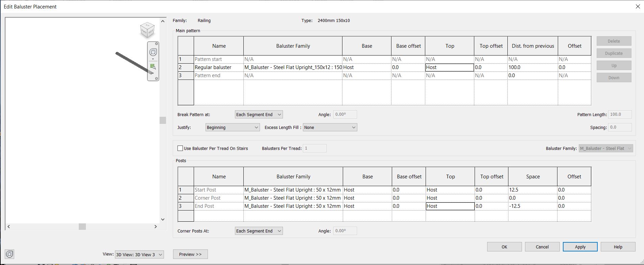644x265 pixels.
Task: Click Regular baluster's Dist. from previous 100.0
Action: [x=533, y=67]
